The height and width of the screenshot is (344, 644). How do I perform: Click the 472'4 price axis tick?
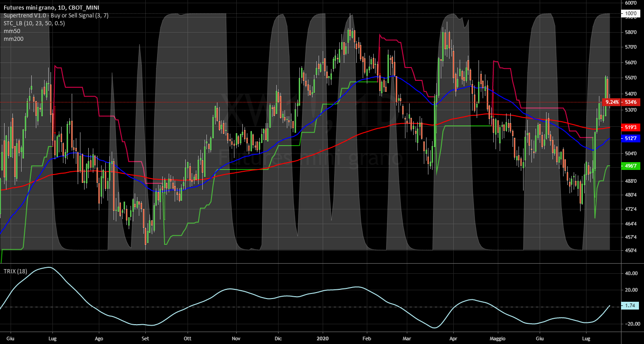pos(631,209)
